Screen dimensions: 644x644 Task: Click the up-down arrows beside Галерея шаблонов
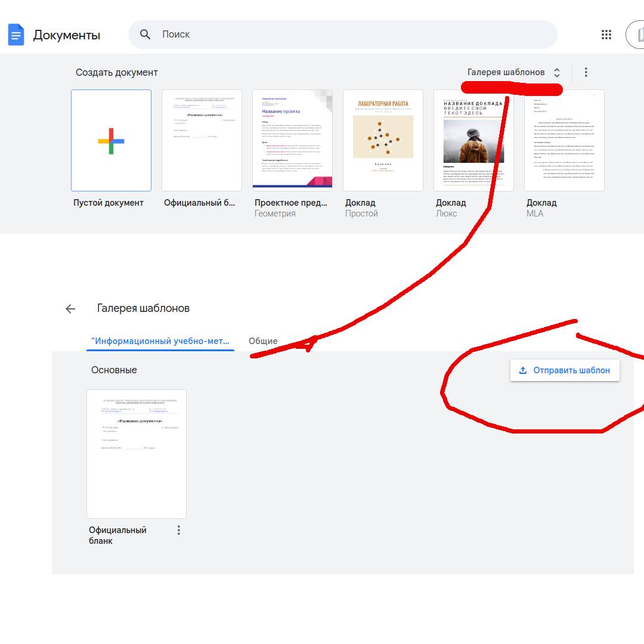(557, 72)
